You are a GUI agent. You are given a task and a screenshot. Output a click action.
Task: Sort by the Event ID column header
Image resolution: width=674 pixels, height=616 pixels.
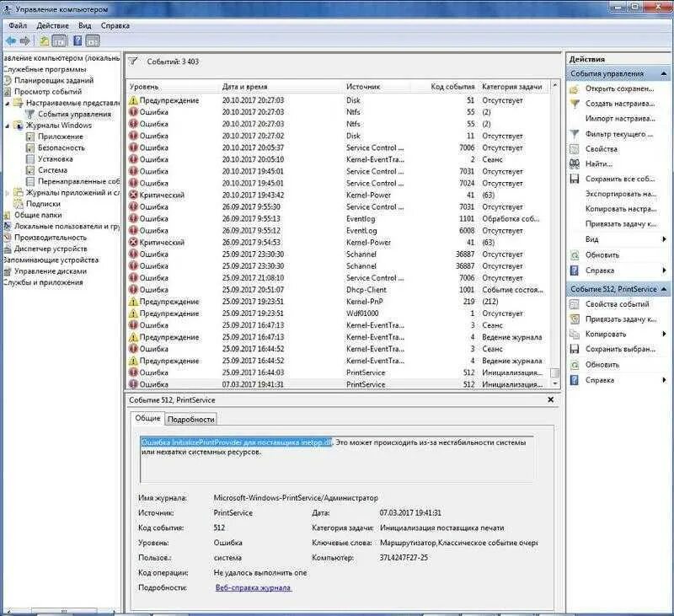coord(444,87)
